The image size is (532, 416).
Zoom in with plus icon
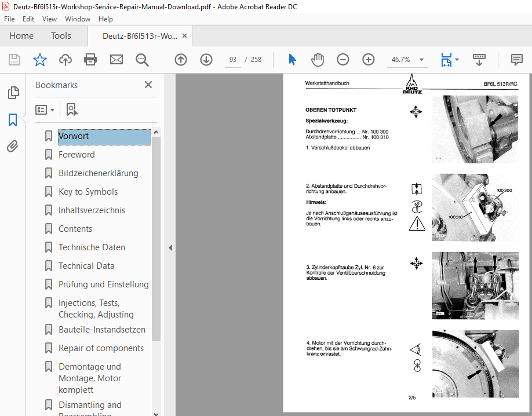[x=369, y=60]
